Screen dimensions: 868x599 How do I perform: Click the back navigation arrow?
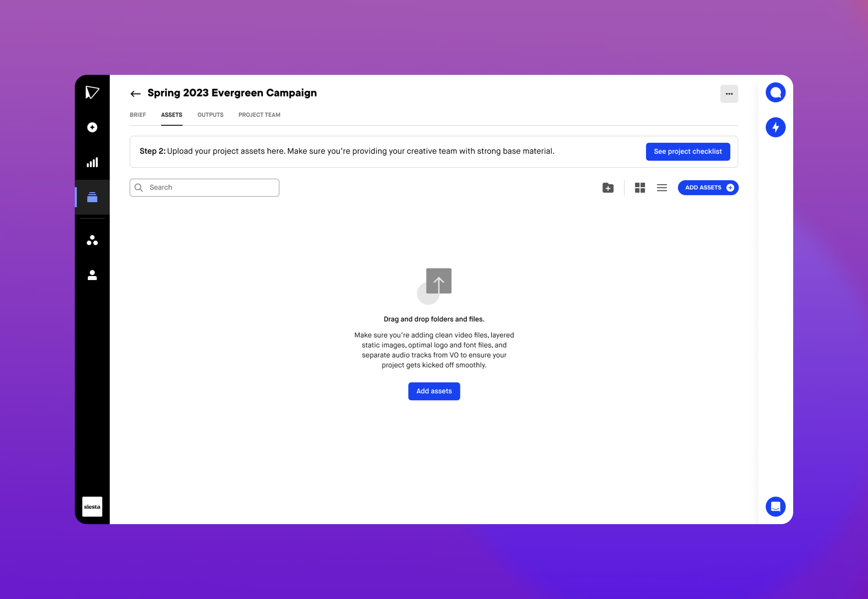click(134, 93)
